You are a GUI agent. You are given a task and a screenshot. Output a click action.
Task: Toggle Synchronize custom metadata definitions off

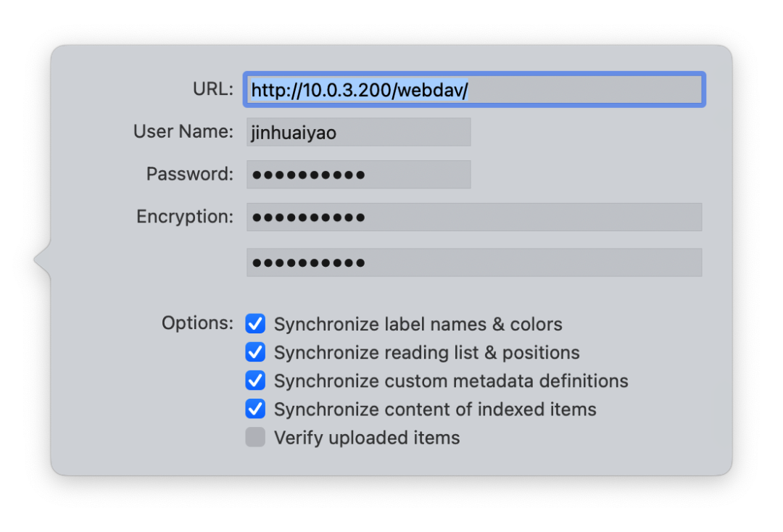pos(255,381)
